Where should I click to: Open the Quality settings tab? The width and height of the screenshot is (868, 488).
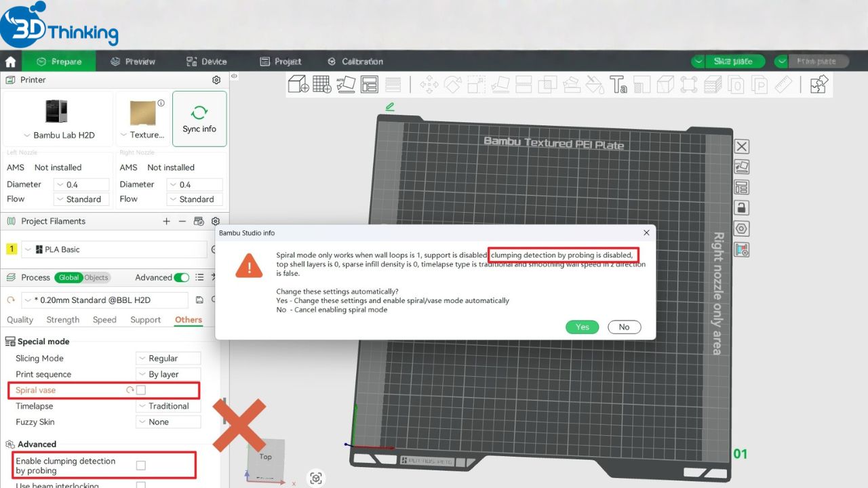pos(20,320)
